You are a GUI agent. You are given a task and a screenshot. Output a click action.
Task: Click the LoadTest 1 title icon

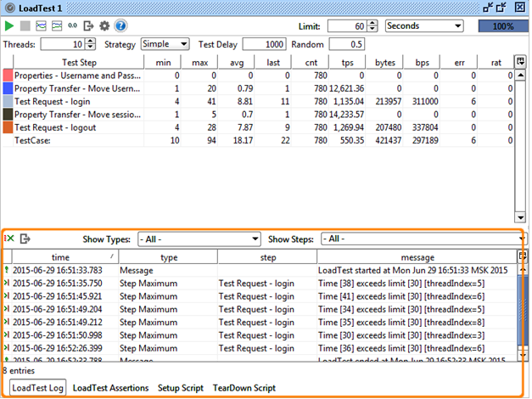point(10,8)
